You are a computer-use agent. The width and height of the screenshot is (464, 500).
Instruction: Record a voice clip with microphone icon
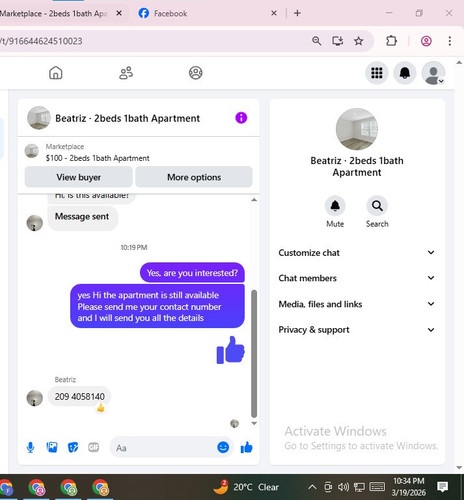[x=30, y=447]
